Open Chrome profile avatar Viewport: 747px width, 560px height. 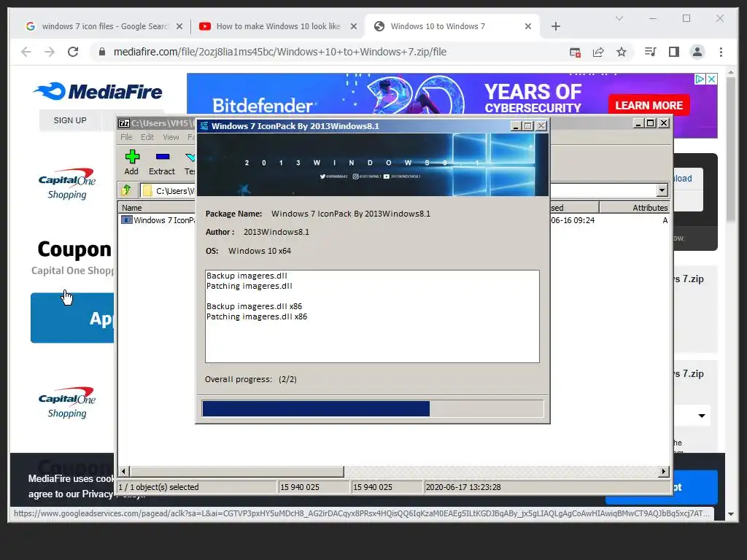(697, 52)
